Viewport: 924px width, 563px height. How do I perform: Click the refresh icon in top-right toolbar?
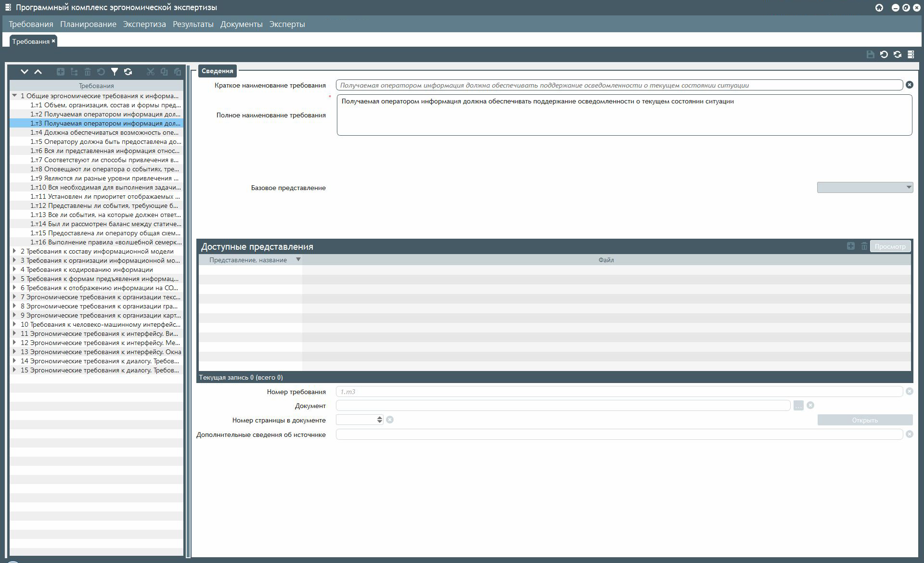tap(898, 54)
